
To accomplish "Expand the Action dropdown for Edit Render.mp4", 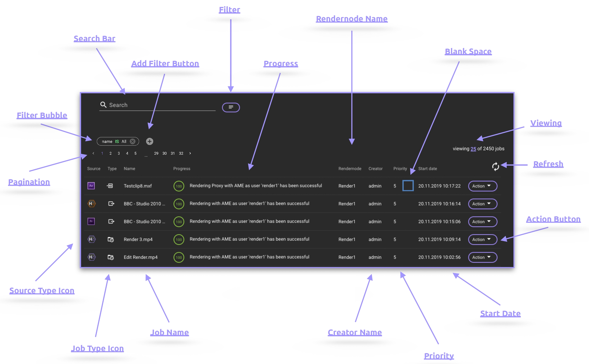I will point(482,257).
